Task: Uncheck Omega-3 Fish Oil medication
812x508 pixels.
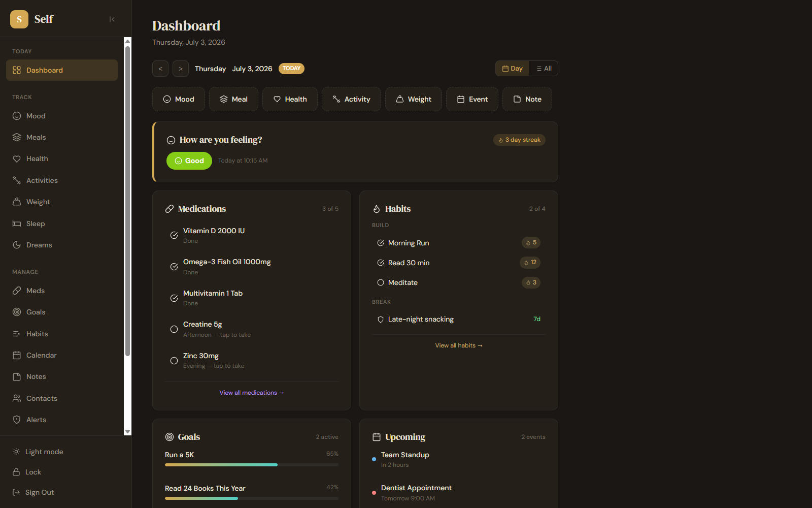Action: click(174, 267)
